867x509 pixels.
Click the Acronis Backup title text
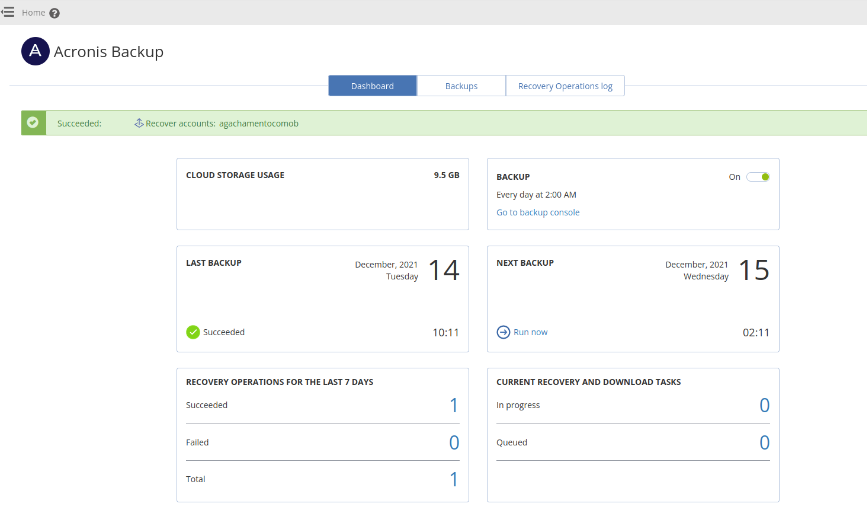pos(108,52)
